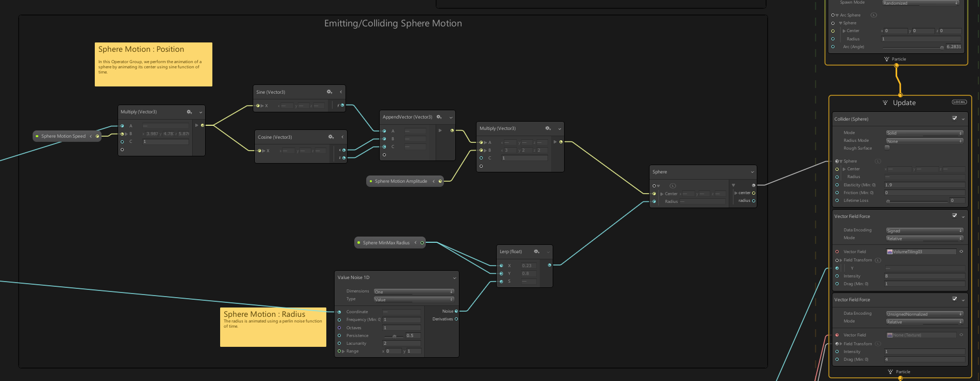
Task: Collapse the Value Noise 1D node chevron
Action: [x=454, y=278]
